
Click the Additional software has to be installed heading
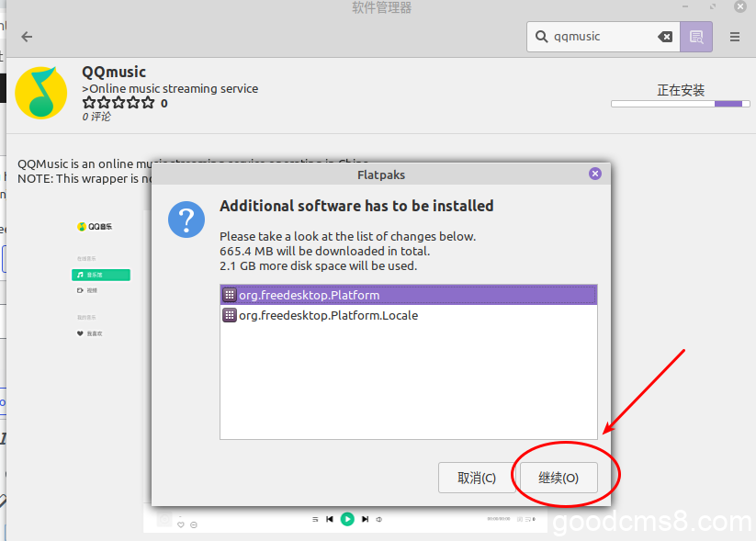pos(356,206)
